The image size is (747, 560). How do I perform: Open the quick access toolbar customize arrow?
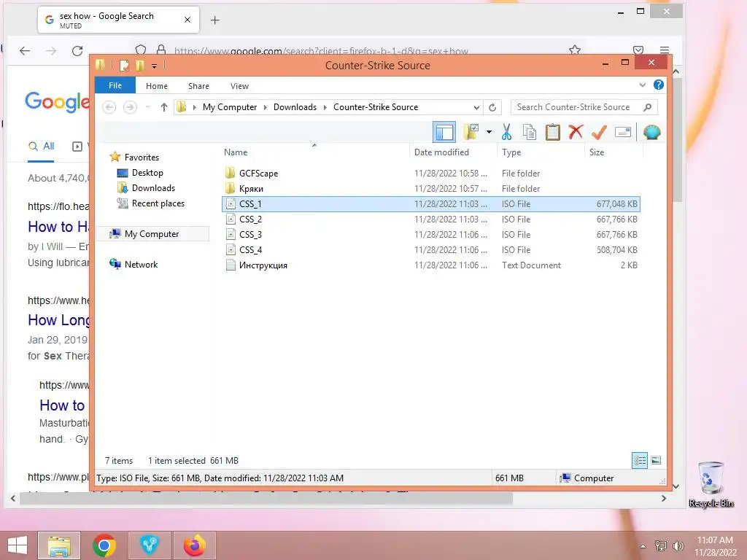pyautogui.click(x=154, y=66)
